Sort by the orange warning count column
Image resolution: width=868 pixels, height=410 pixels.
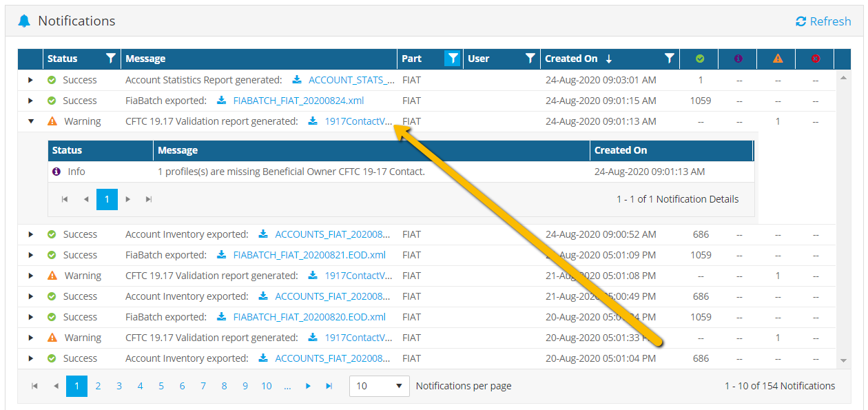(778, 59)
